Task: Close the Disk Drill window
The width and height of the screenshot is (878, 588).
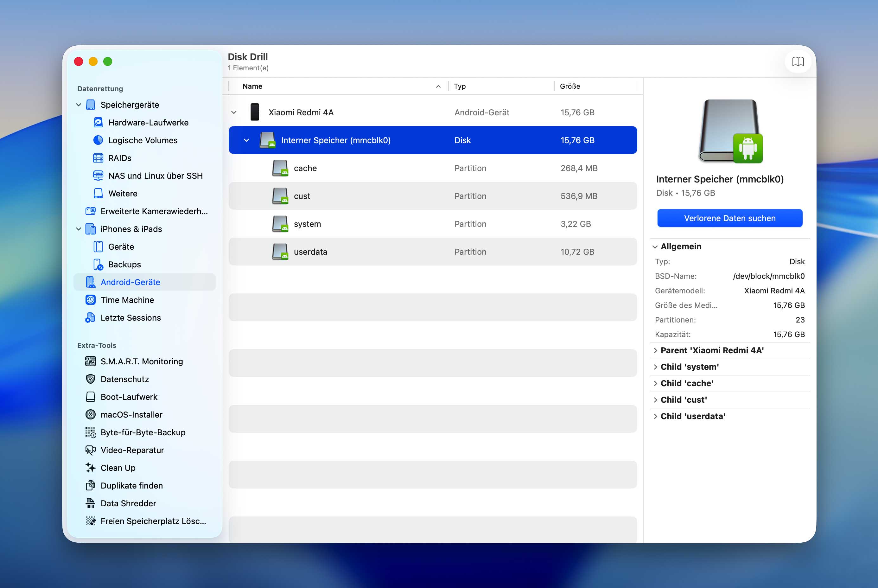Action: click(78, 61)
